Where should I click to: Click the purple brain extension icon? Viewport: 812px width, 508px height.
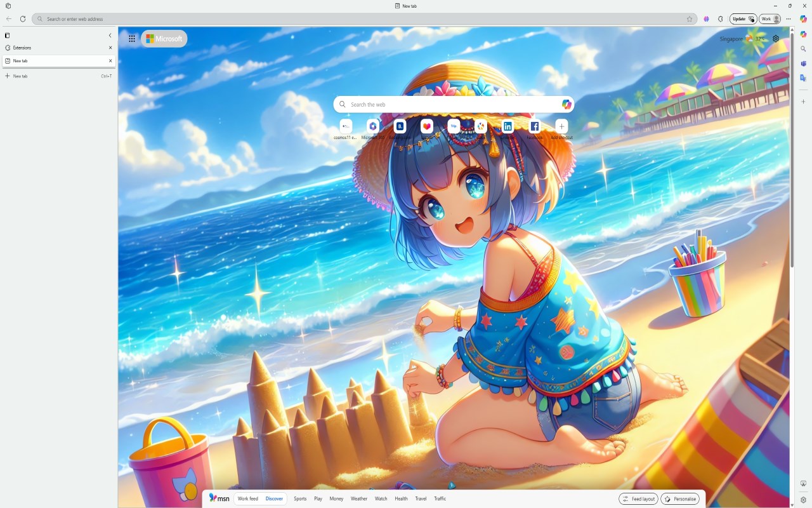[706, 19]
